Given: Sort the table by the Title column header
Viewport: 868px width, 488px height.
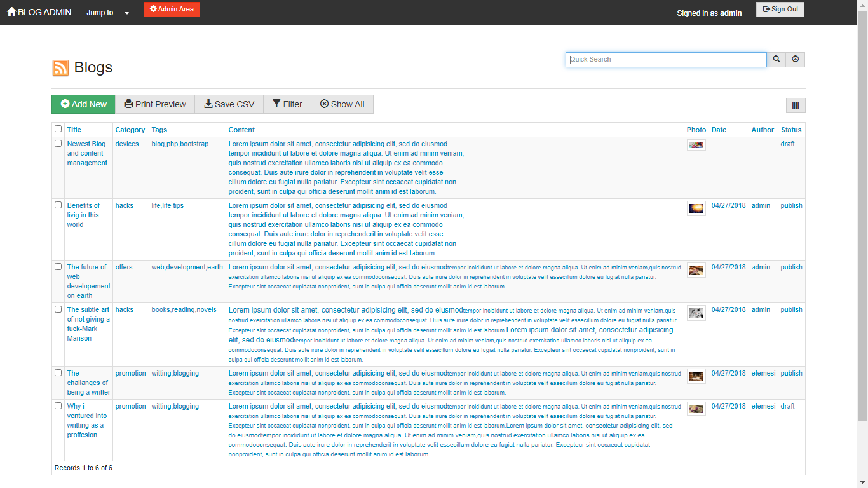Looking at the screenshot, I should (74, 130).
